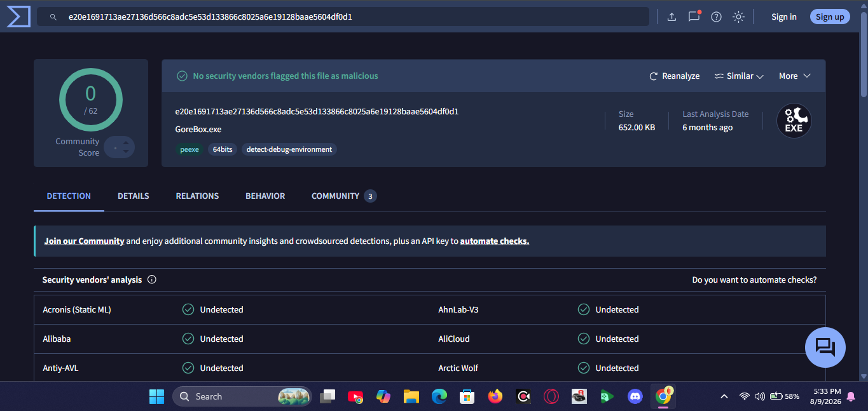Image resolution: width=868 pixels, height=411 pixels.
Task: Click the Undetected check icon for Acronis
Action: (x=188, y=310)
